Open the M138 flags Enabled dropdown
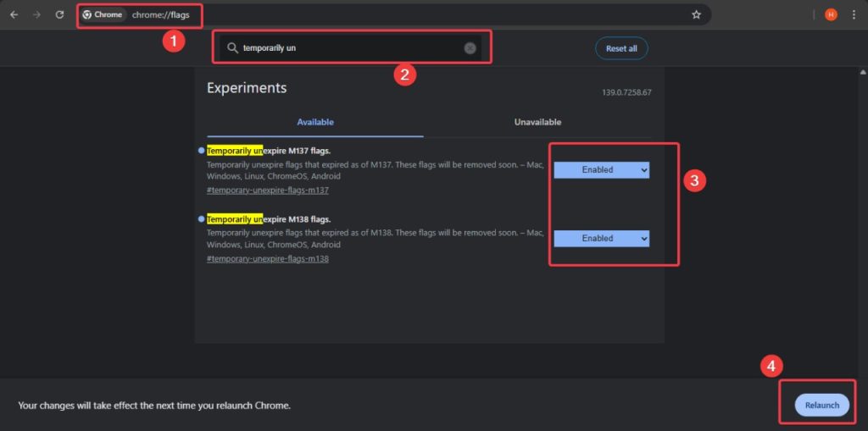This screenshot has width=868, height=431. [x=601, y=239]
